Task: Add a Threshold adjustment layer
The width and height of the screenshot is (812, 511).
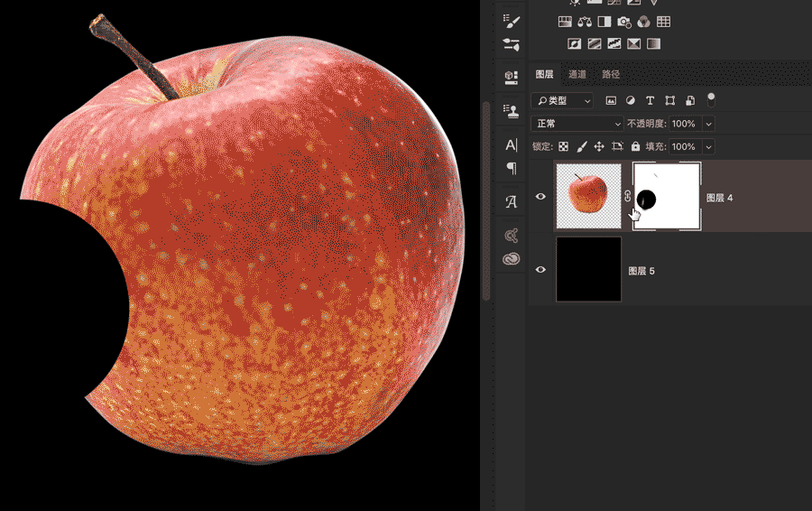Action: (614, 44)
